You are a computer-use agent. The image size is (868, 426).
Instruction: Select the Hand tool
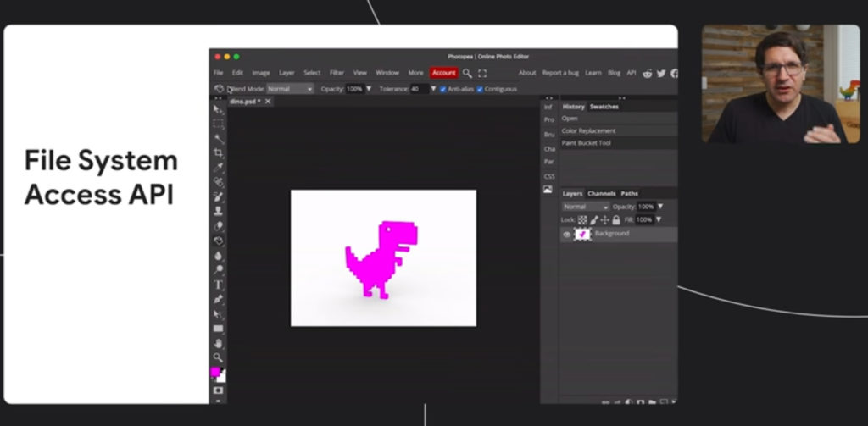pos(218,344)
